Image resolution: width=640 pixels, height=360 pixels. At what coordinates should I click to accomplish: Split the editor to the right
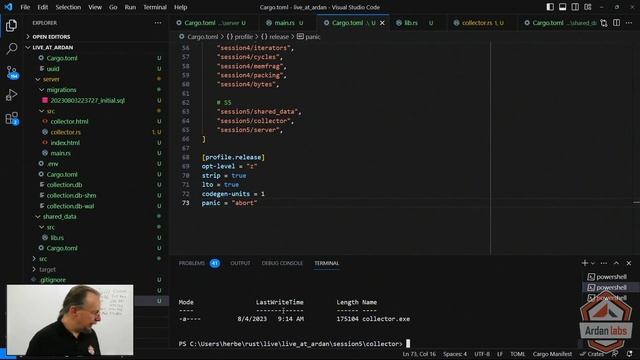click(x=617, y=23)
